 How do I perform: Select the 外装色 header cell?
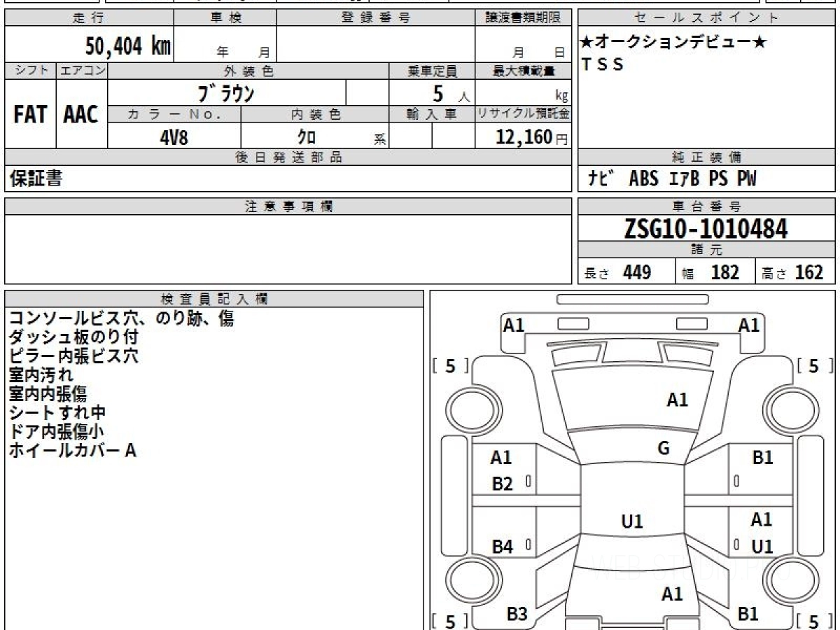[248, 71]
